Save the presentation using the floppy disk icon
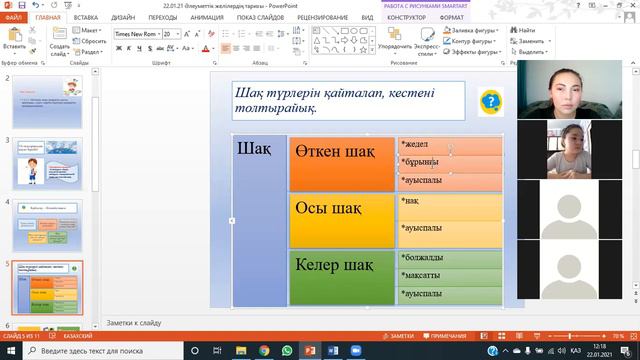This screenshot has height=360, width=640. click(x=22, y=5)
